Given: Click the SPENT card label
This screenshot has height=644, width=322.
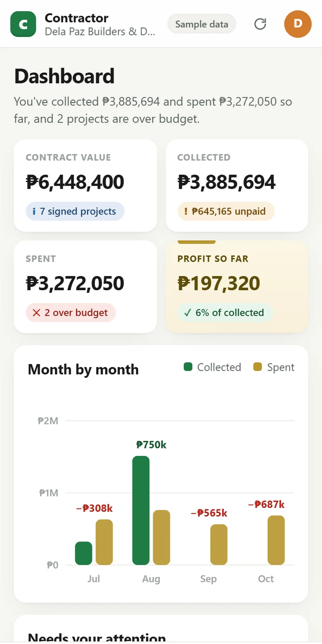Looking at the screenshot, I should click(x=40, y=259).
